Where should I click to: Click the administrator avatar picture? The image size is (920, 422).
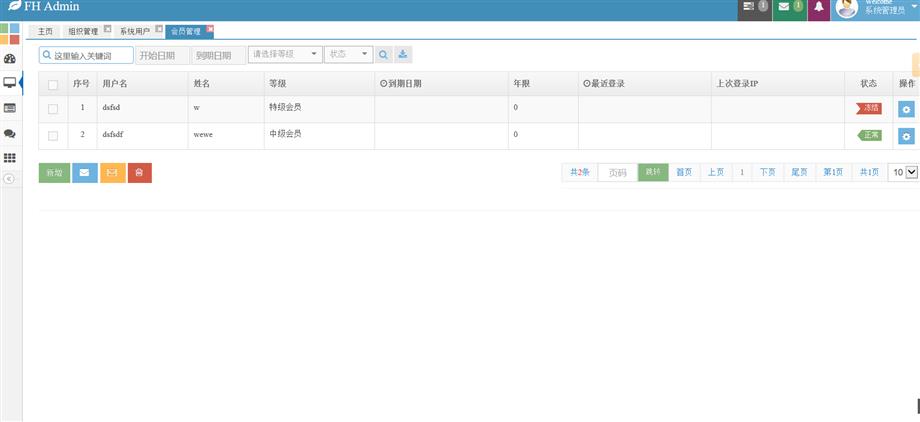coord(847,8)
